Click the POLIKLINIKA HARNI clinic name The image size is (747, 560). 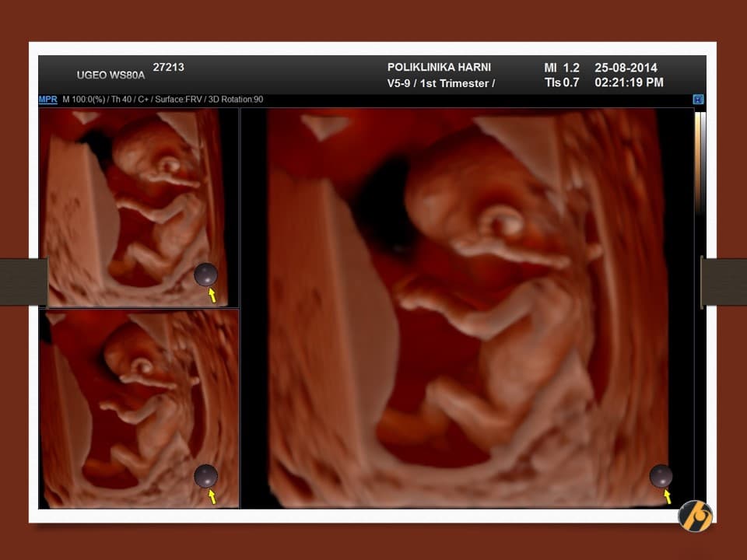(x=439, y=68)
